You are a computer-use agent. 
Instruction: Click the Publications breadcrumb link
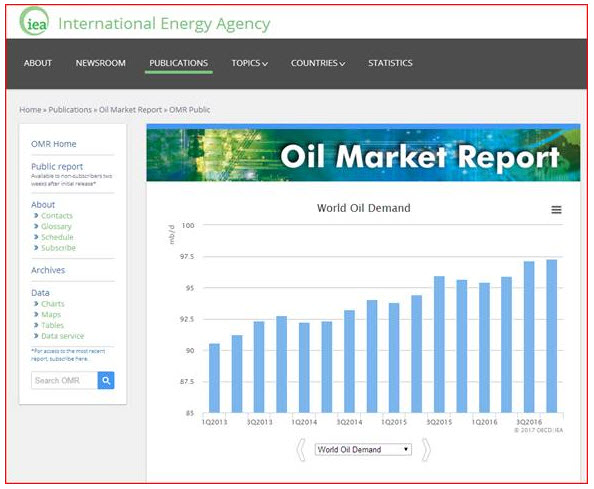tap(70, 110)
